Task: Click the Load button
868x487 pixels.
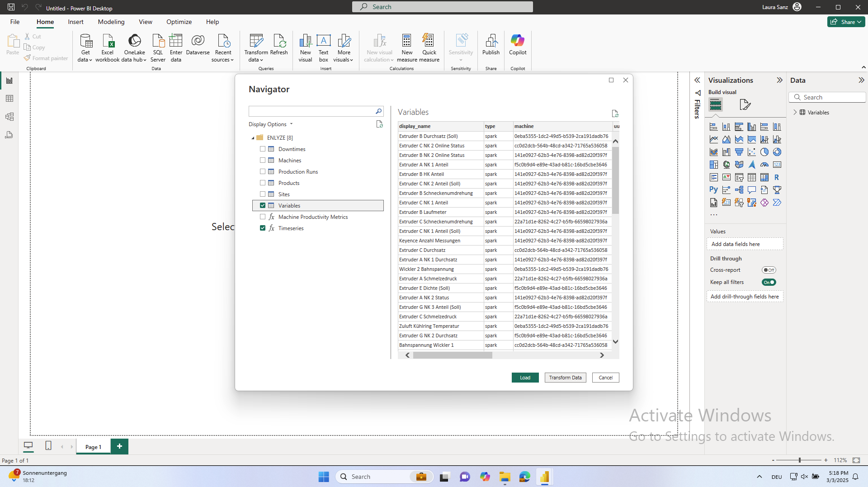Action: click(x=525, y=378)
